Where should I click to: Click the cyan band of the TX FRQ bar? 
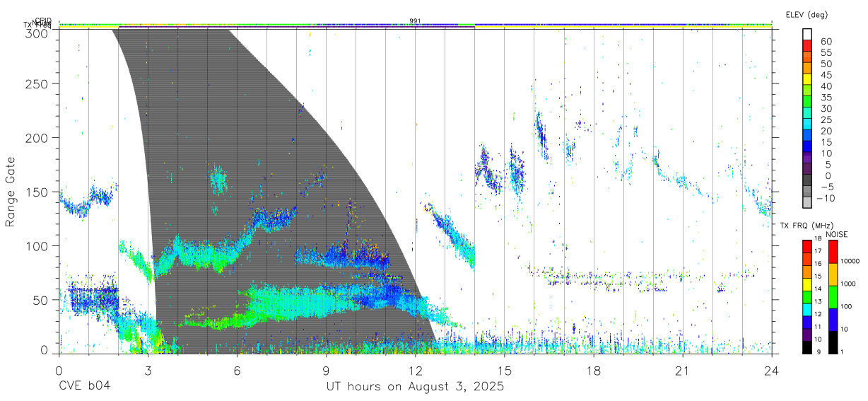[x=807, y=310]
